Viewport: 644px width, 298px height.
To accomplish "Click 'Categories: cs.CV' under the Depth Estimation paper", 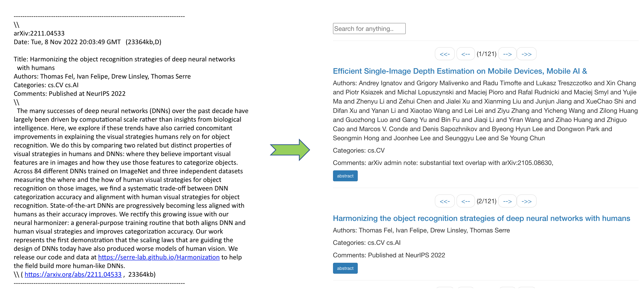I will tap(358, 150).
